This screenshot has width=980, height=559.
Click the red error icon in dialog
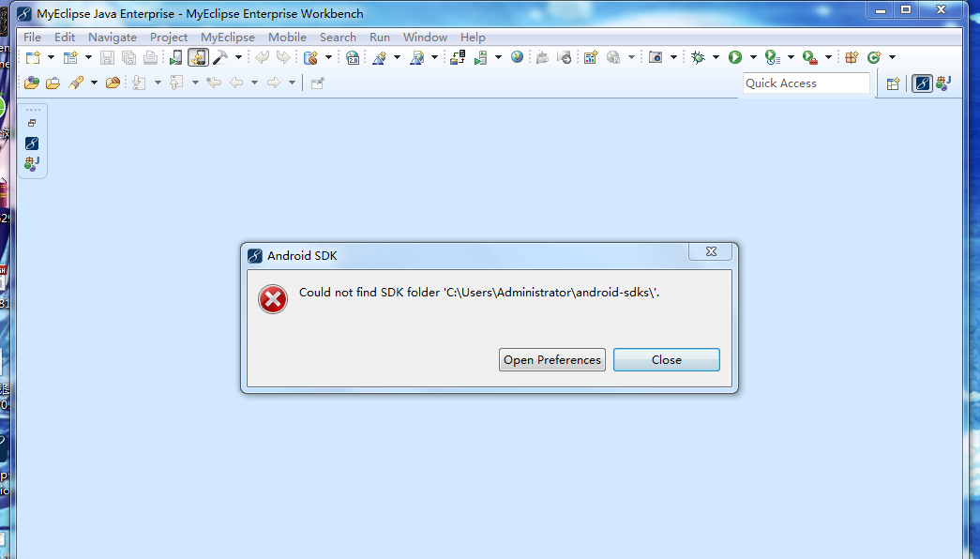[x=273, y=299]
